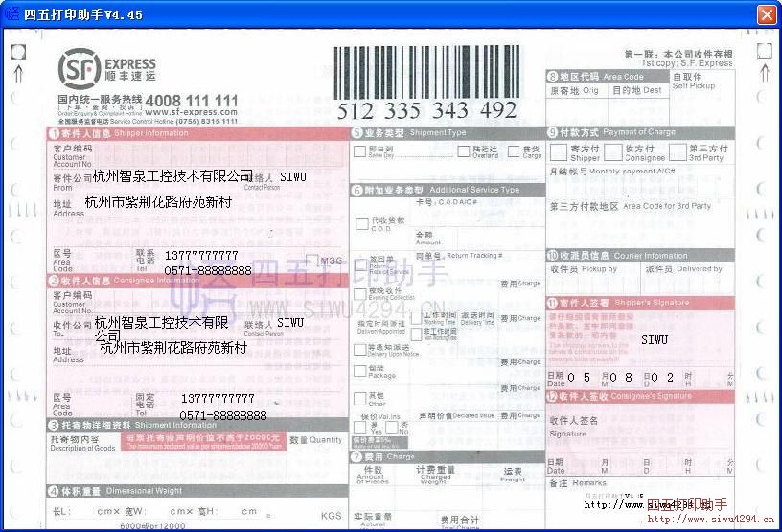Tick the 等通知派送 Delivery Upon Notice checkbox
This screenshot has height=532, width=782.
click(x=360, y=349)
